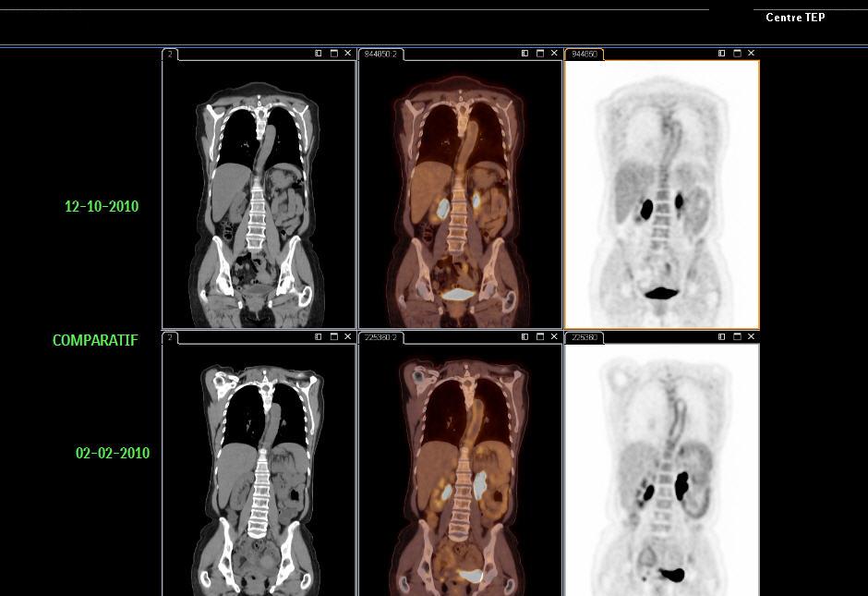
Task: Click the 12-10-2010 PET image on white background
Action: coord(661,194)
